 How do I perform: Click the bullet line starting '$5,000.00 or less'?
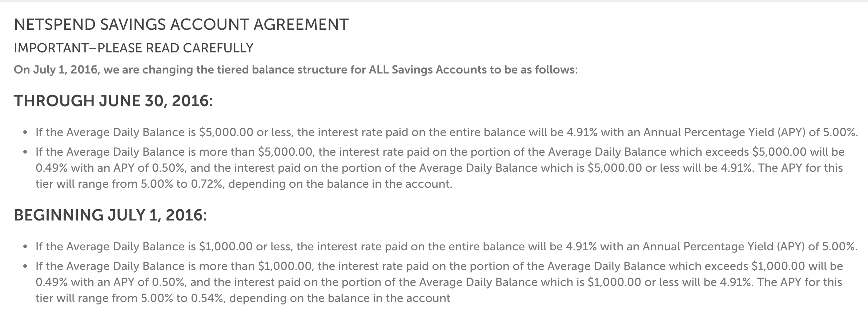(446, 132)
